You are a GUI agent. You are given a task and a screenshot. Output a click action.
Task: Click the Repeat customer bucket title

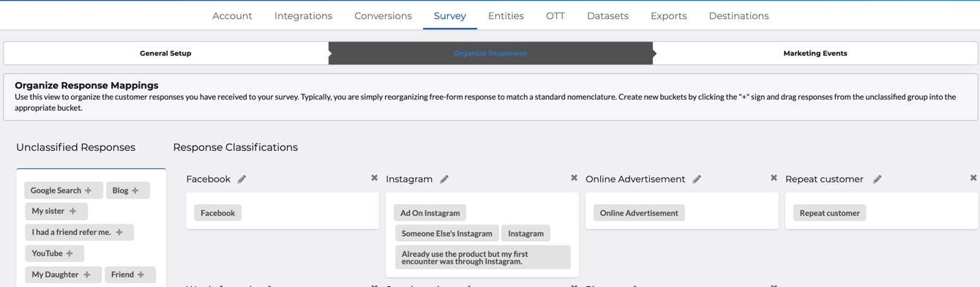tap(825, 179)
